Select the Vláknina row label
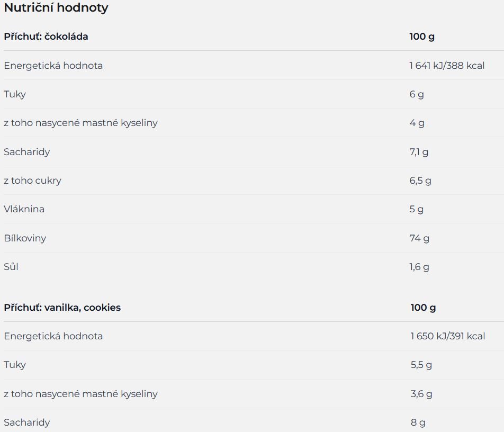504x432 pixels. (24, 209)
